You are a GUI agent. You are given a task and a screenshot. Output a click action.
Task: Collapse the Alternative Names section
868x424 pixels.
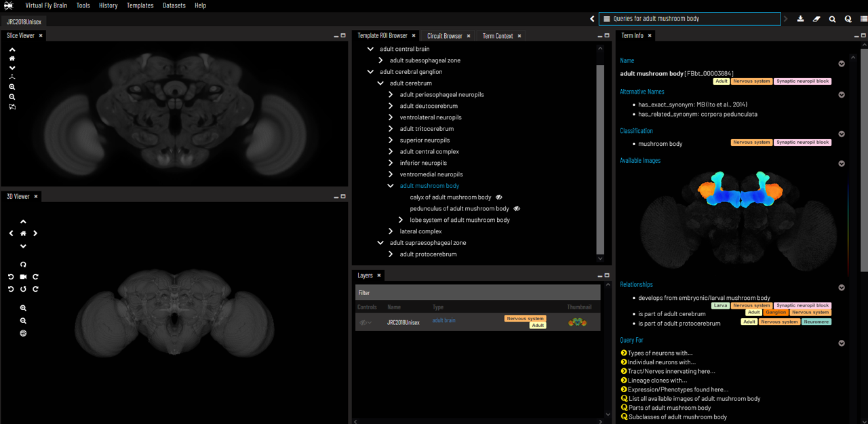click(x=841, y=95)
